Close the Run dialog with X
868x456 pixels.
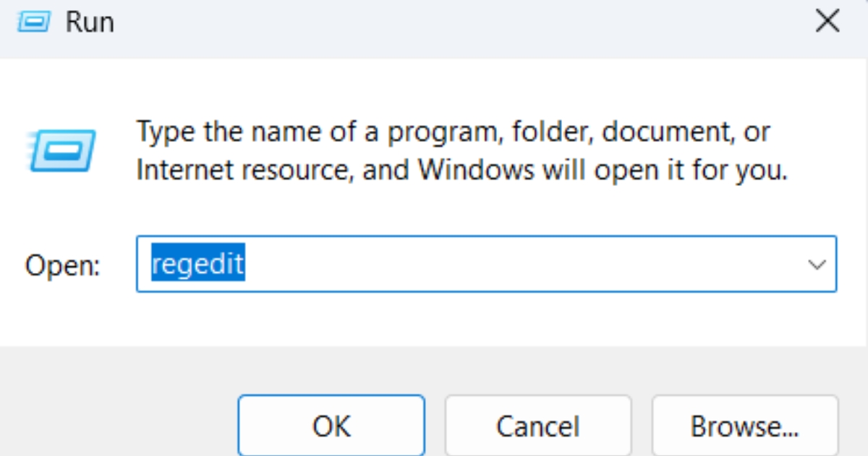click(x=827, y=22)
